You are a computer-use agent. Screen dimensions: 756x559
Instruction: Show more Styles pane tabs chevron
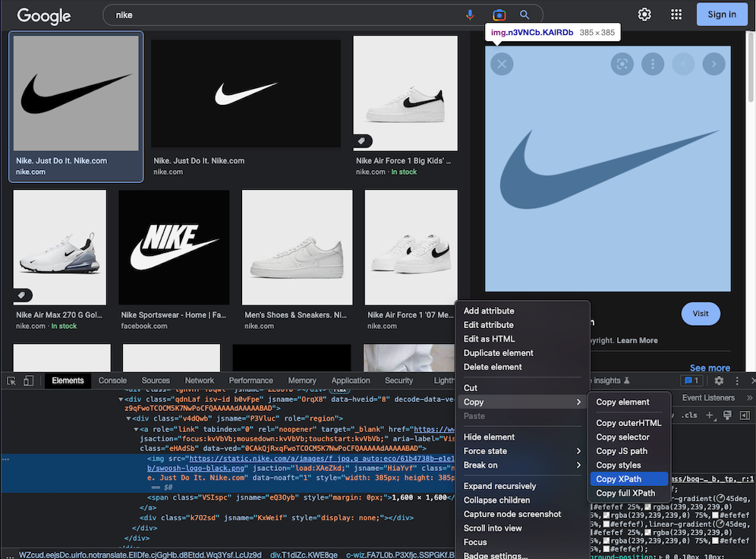[x=750, y=398]
